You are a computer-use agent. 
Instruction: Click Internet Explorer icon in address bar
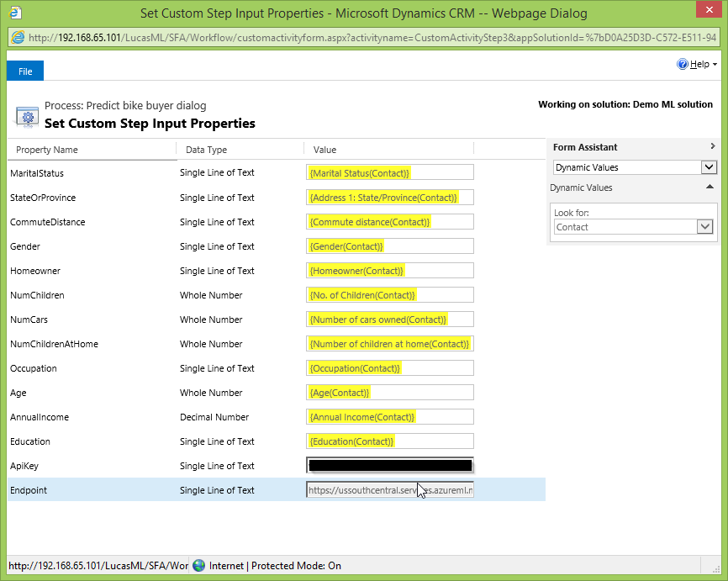point(18,38)
